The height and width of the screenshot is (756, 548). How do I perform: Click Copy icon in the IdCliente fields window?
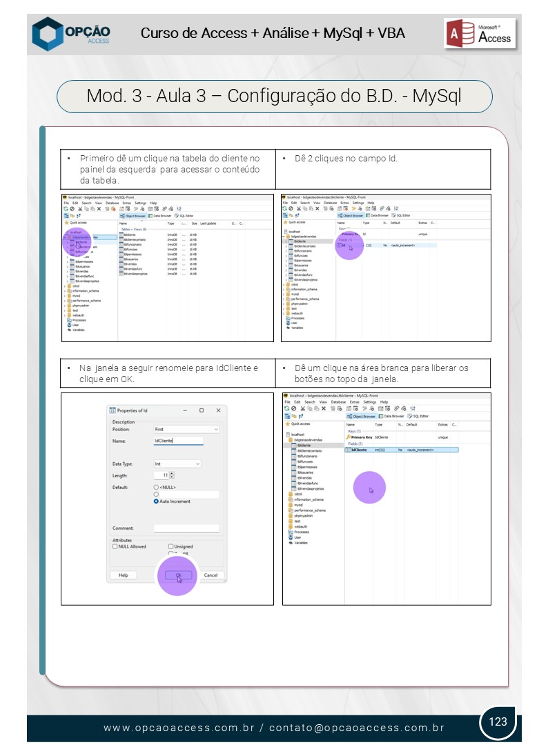coord(310,408)
